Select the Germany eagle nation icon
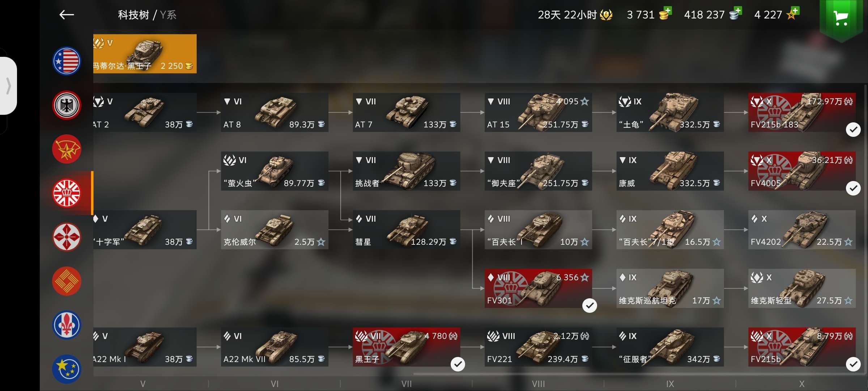Viewport: 868px width, 391px height. (x=67, y=105)
